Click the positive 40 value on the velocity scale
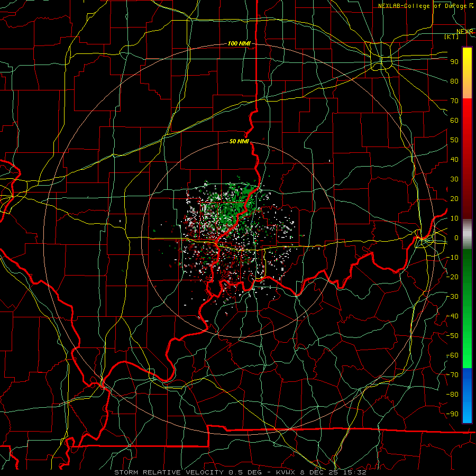This screenshot has width=476, height=476. pyautogui.click(x=454, y=159)
